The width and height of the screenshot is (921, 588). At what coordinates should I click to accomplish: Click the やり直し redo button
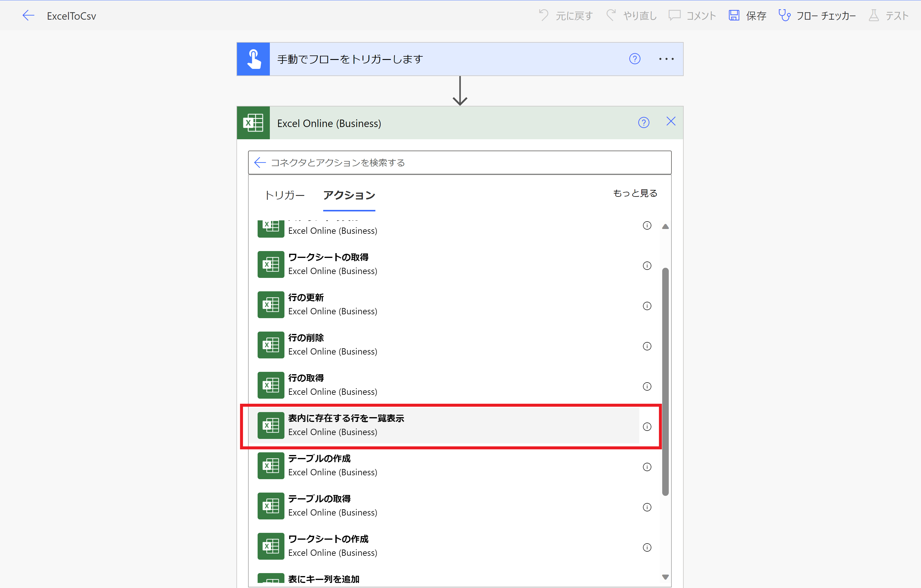[x=631, y=16]
